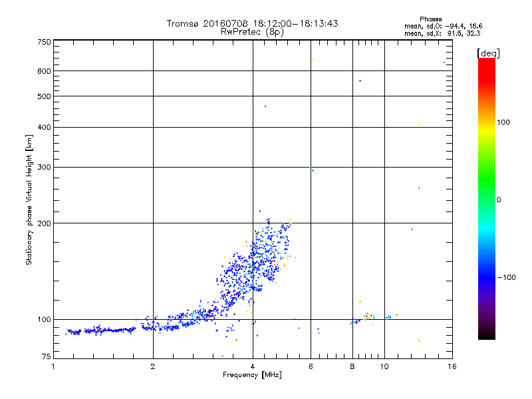Click the y-axis tick label '400'
Image resolution: width=532 pixels, height=399 pixels.
click(44, 127)
